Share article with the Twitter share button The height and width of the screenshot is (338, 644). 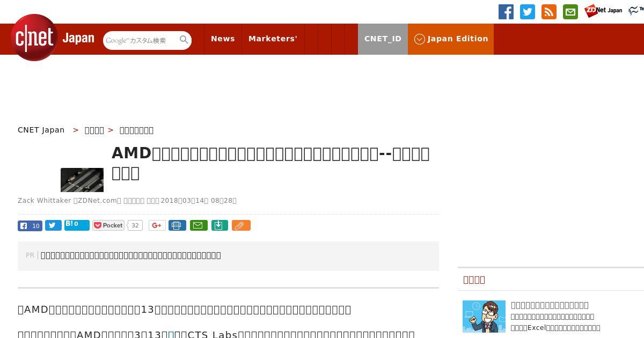click(53, 225)
